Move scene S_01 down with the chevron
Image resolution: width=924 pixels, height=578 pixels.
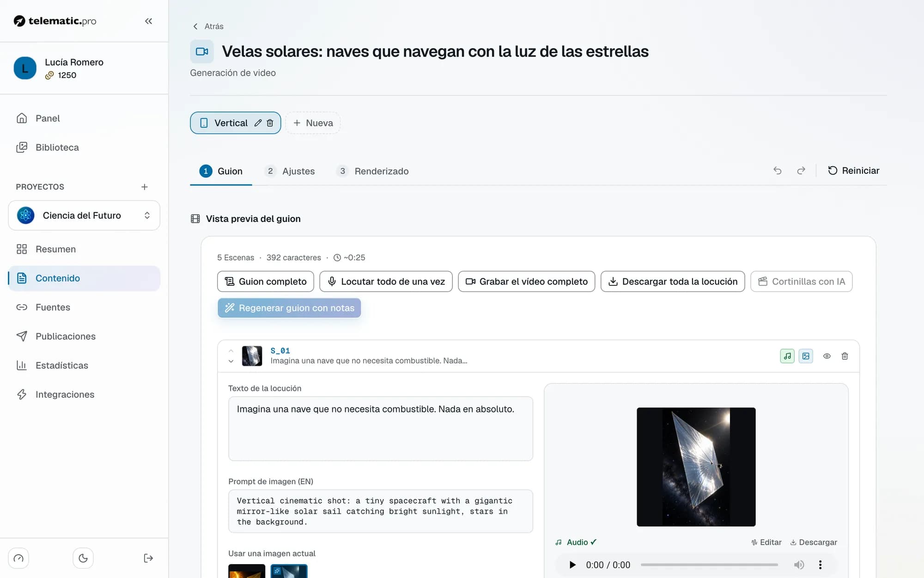[231, 361]
